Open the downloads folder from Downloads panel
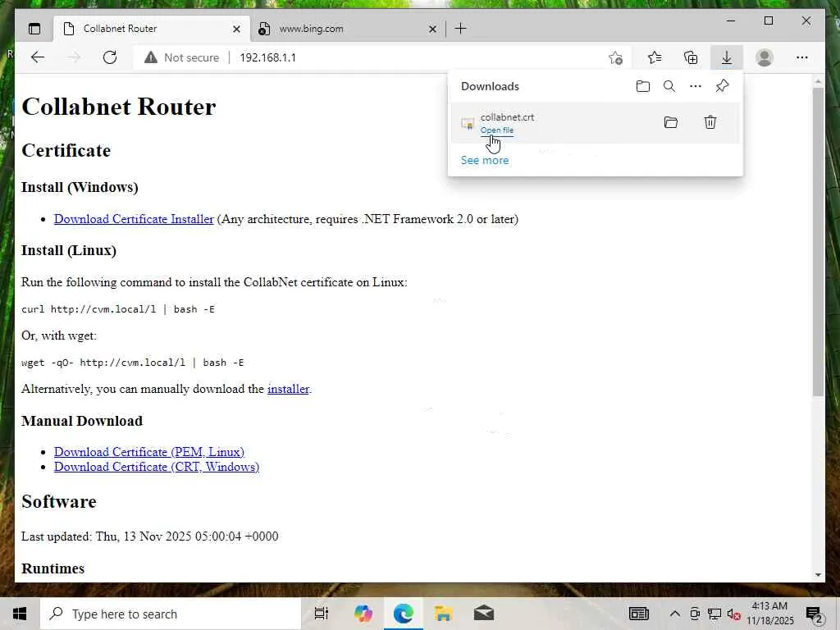 643,86
